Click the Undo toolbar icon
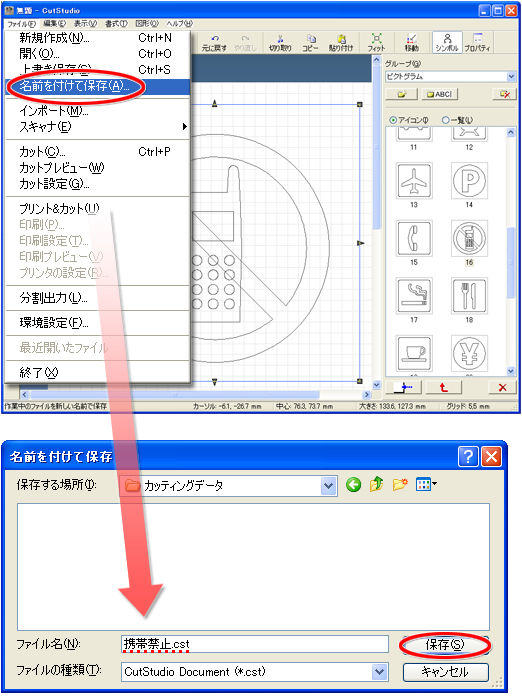Screen dimensions: 522x696 click(x=214, y=42)
